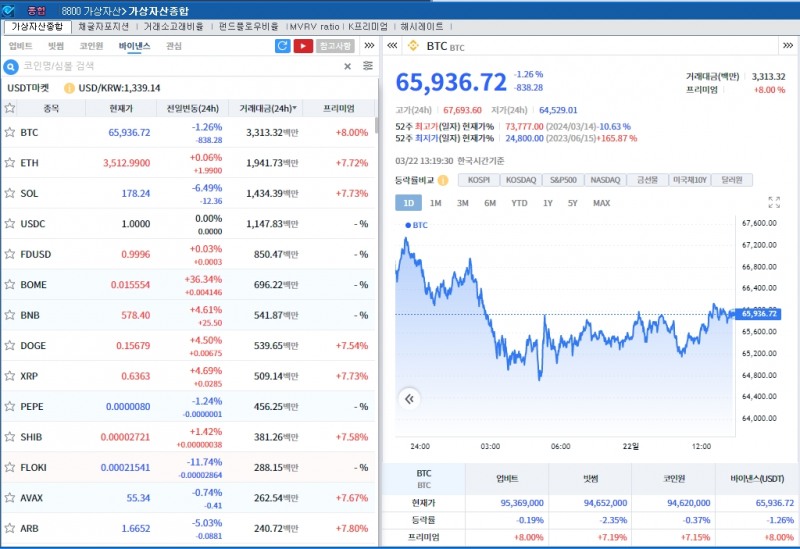Image resolution: width=800 pixels, height=549 pixels.
Task: Open 펀드플로우비율 tab
Action: point(248,27)
